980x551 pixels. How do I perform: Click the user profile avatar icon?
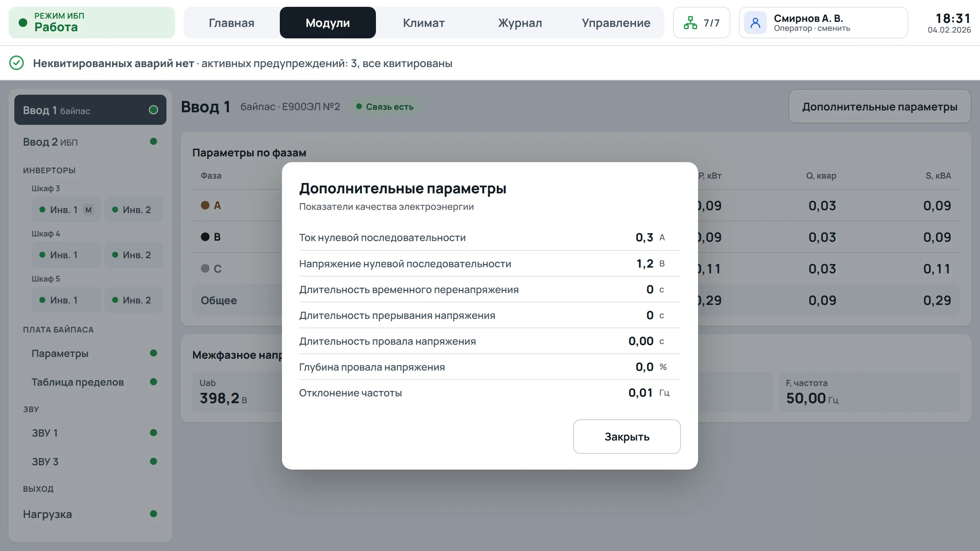755,23
